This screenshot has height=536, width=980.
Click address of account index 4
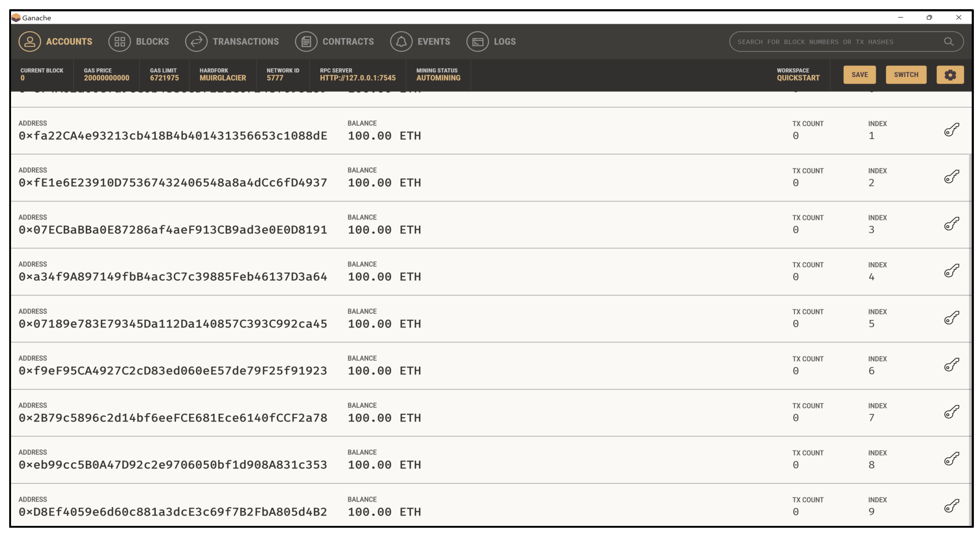[x=173, y=277]
